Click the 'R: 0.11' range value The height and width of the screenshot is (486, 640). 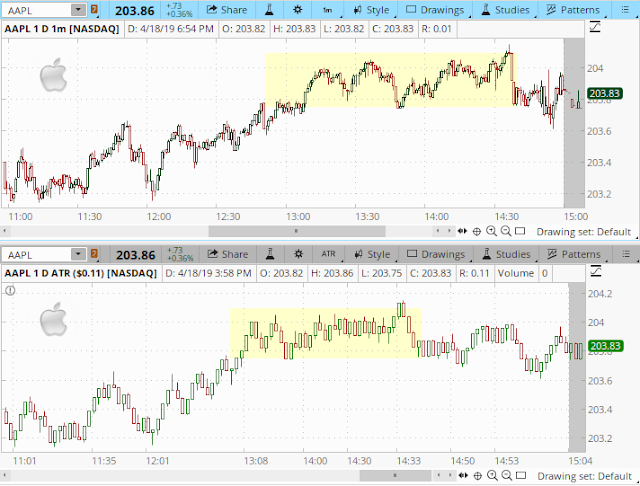pyautogui.click(x=474, y=273)
